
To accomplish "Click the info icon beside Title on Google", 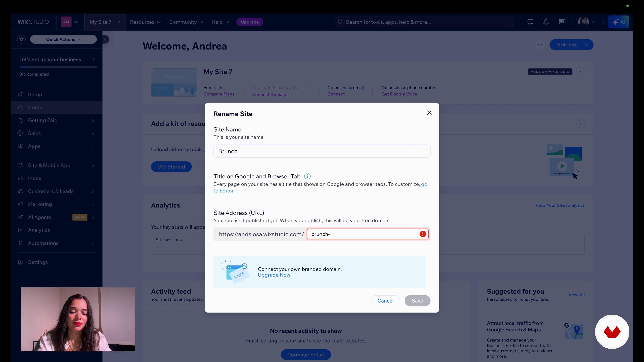I will point(307,176).
